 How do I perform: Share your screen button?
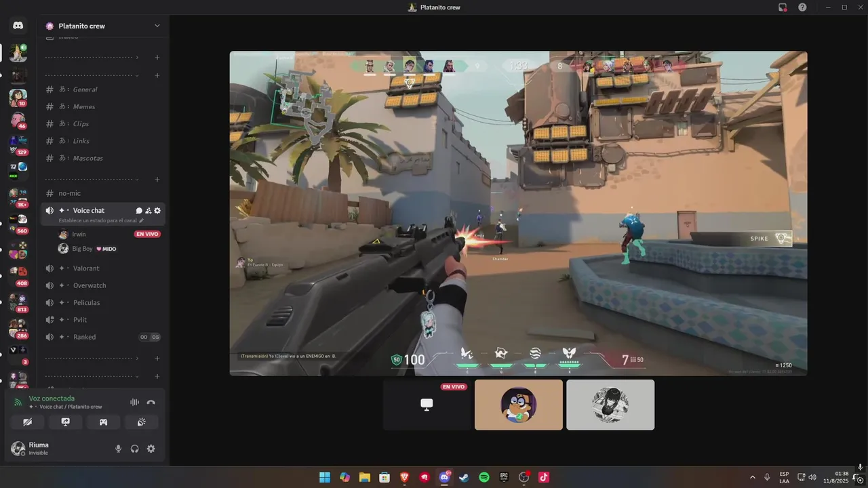point(66,422)
